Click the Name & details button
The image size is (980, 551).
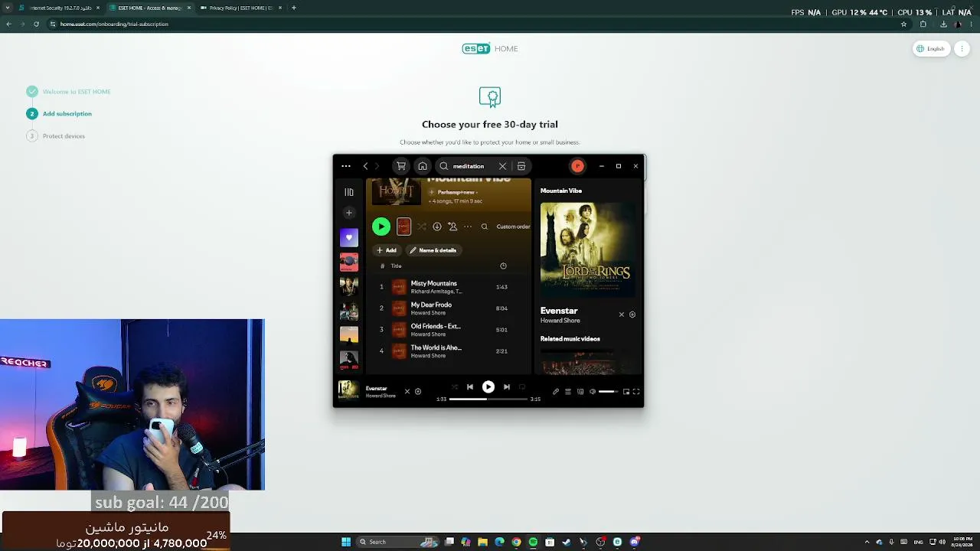(x=433, y=250)
